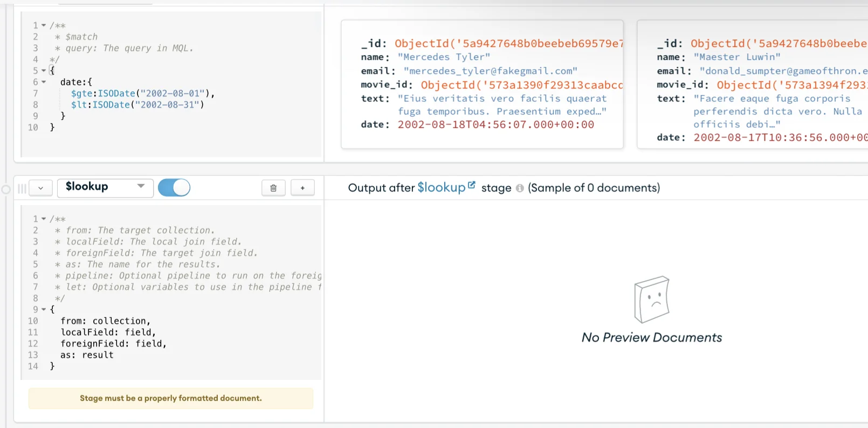Grab the $lookup stage drag handle

point(22,188)
